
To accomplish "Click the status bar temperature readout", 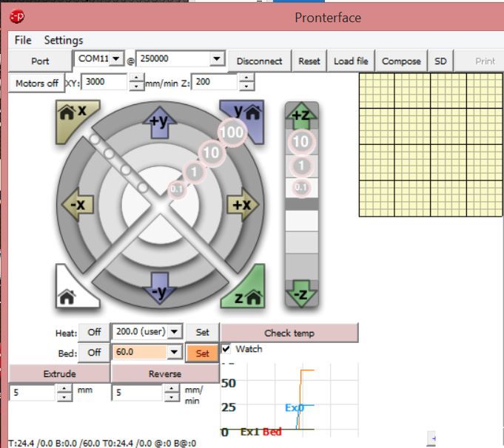I will pos(102,443).
